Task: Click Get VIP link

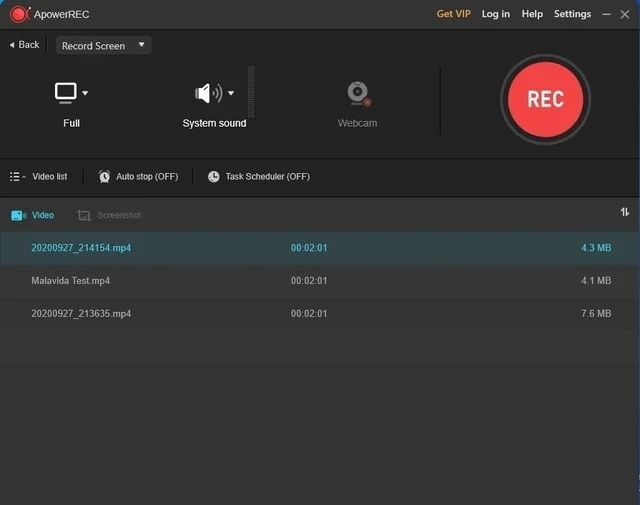Action: (453, 14)
